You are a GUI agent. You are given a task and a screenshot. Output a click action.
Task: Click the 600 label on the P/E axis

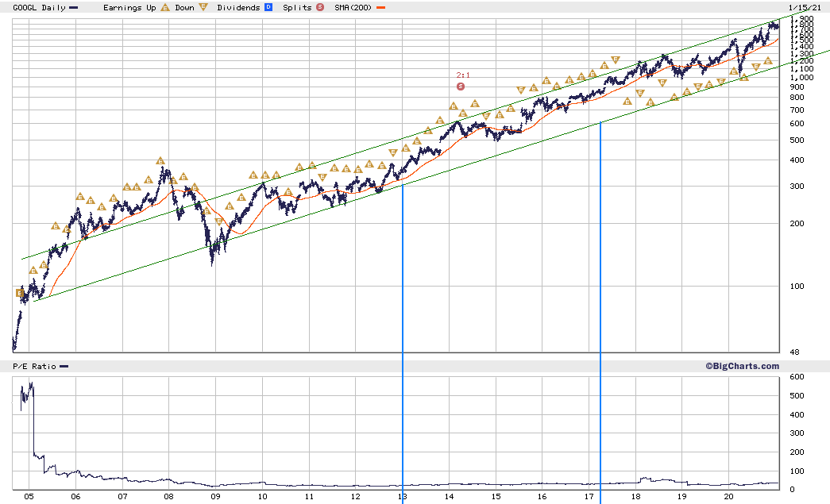[797, 376]
